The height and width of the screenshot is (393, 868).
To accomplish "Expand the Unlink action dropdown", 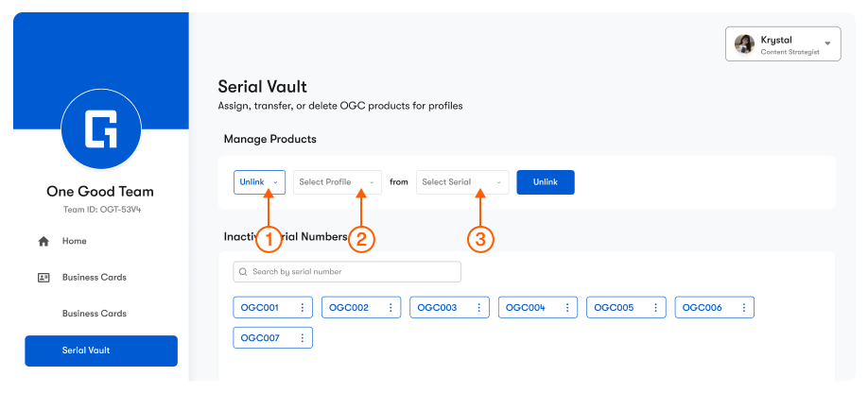I will pyautogui.click(x=259, y=182).
